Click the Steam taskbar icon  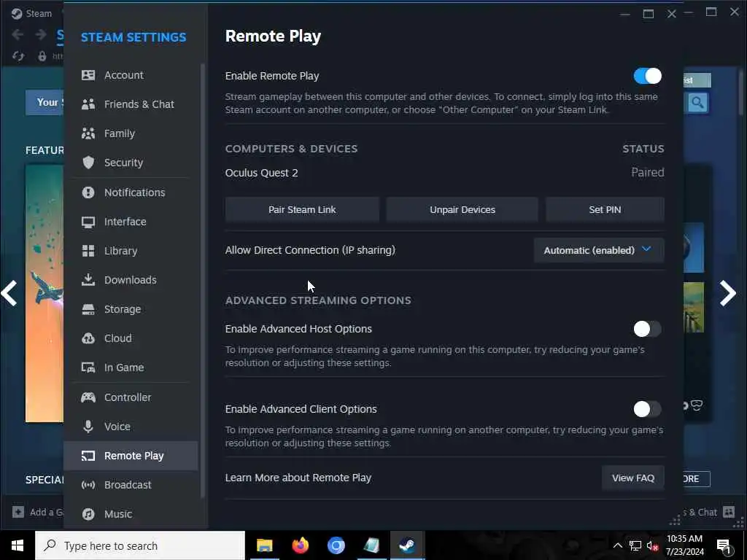pyautogui.click(x=407, y=545)
